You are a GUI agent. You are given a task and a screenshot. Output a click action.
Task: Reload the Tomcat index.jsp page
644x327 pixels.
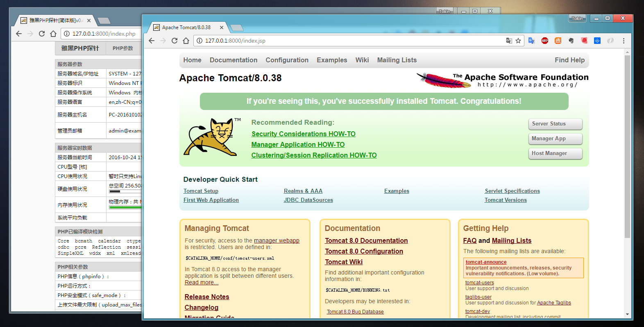coord(175,41)
